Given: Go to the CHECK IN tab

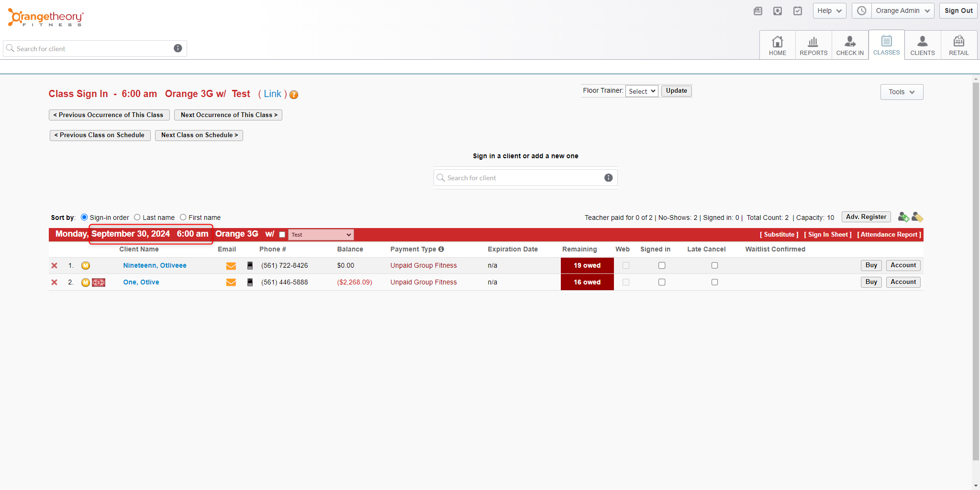Looking at the screenshot, I should 850,45.
